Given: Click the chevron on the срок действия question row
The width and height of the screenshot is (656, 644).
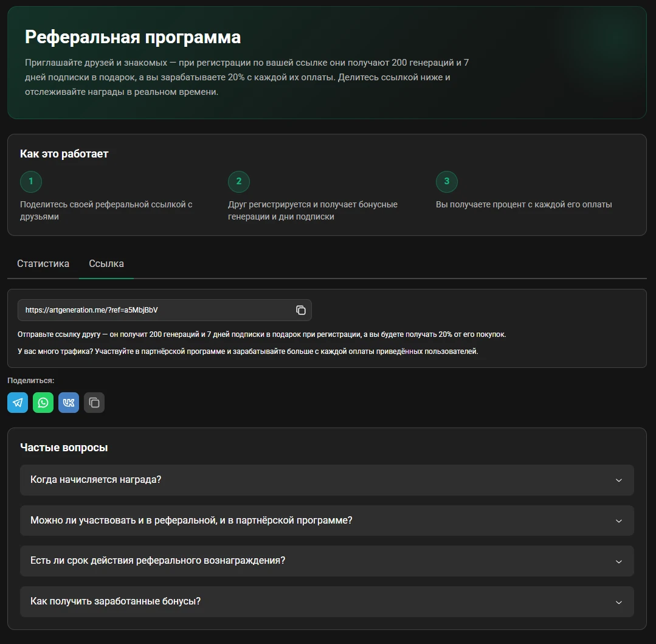Looking at the screenshot, I should (x=619, y=561).
